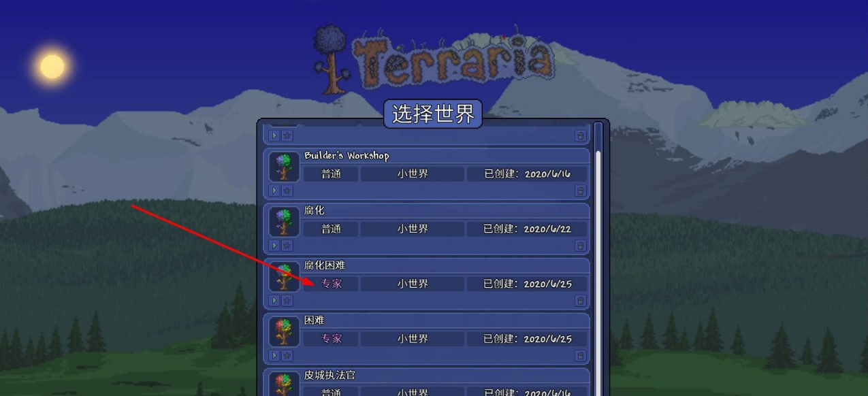Mark 腐化困难 world as favorite
The image size is (868, 396).
click(287, 301)
